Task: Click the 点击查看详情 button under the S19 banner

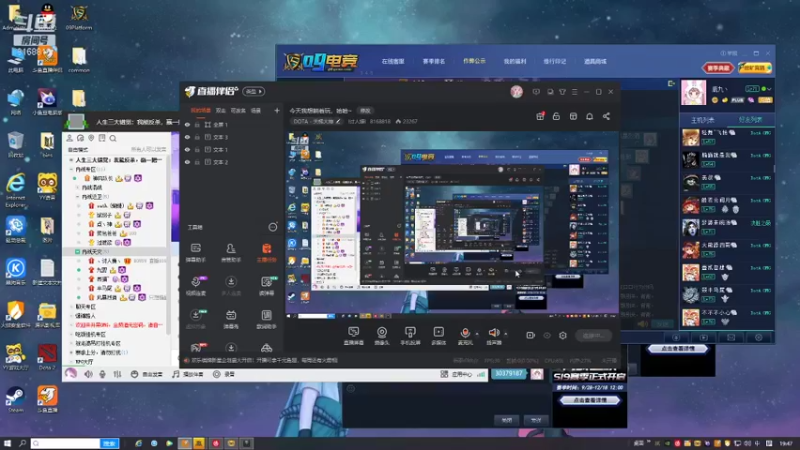Action: pos(590,401)
